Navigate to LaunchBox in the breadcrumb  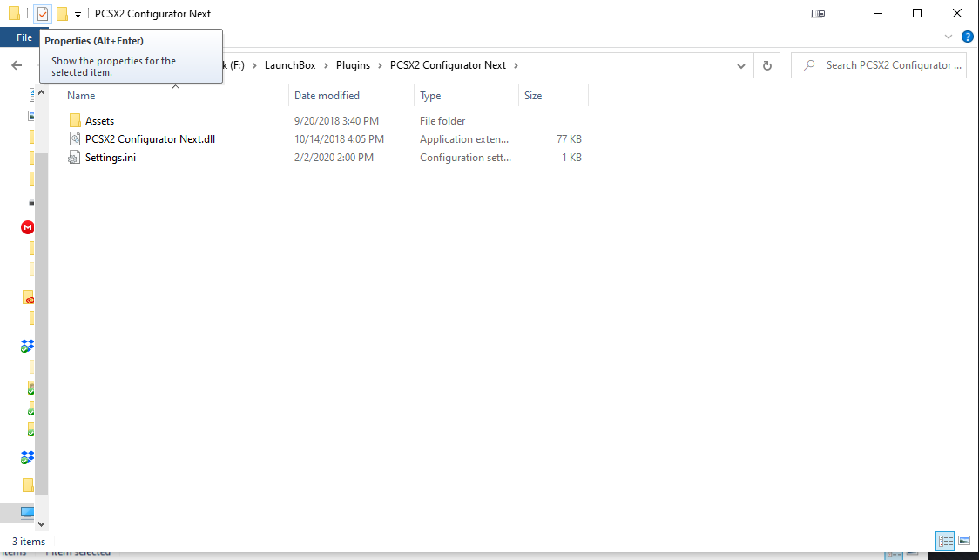pyautogui.click(x=290, y=65)
